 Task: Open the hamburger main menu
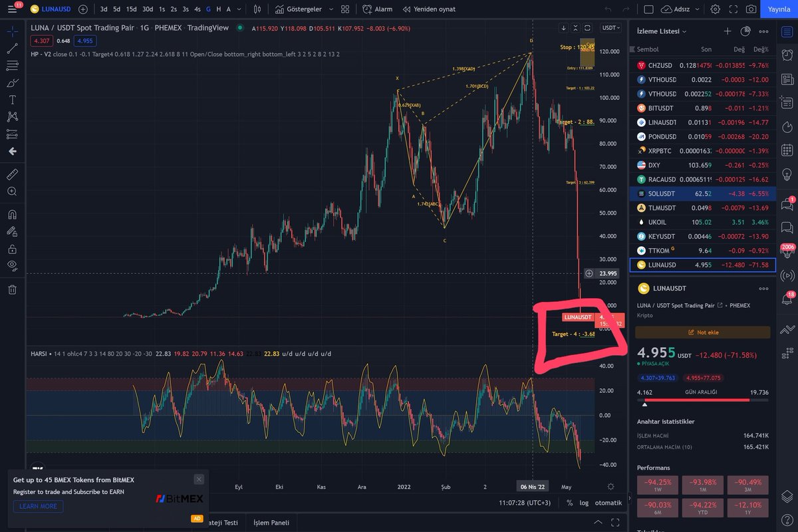pyautogui.click(x=13, y=9)
